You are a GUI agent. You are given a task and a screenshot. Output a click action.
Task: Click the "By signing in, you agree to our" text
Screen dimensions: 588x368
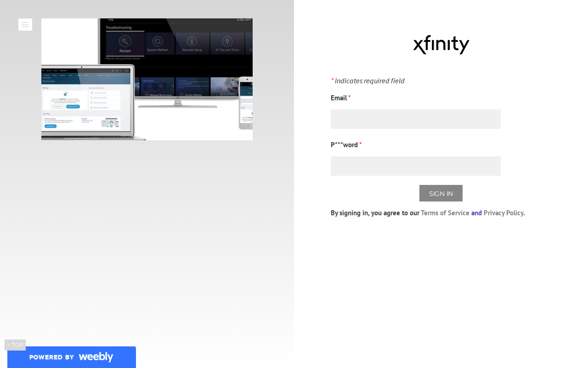pos(375,213)
